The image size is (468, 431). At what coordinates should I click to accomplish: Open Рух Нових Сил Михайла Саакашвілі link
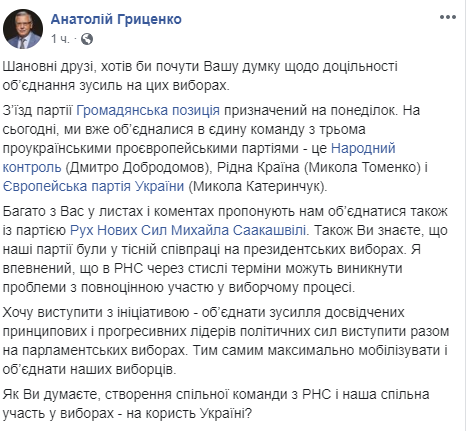(188, 230)
